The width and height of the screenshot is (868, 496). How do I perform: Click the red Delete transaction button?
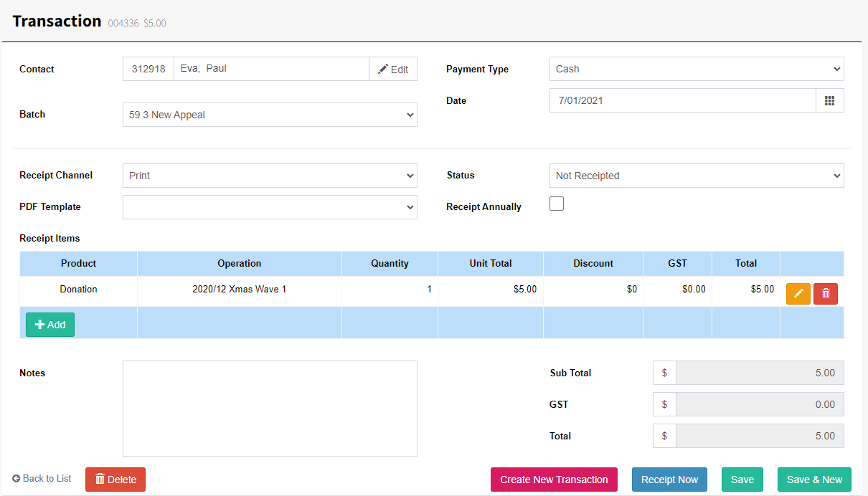(x=115, y=480)
